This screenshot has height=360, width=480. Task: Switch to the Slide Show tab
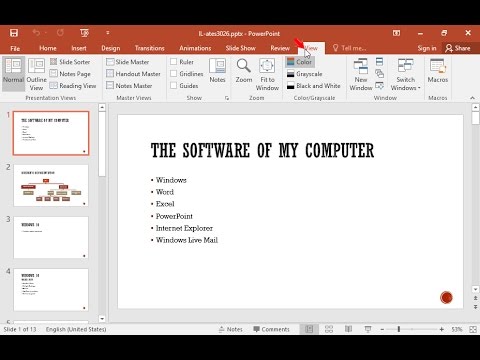pyautogui.click(x=241, y=48)
